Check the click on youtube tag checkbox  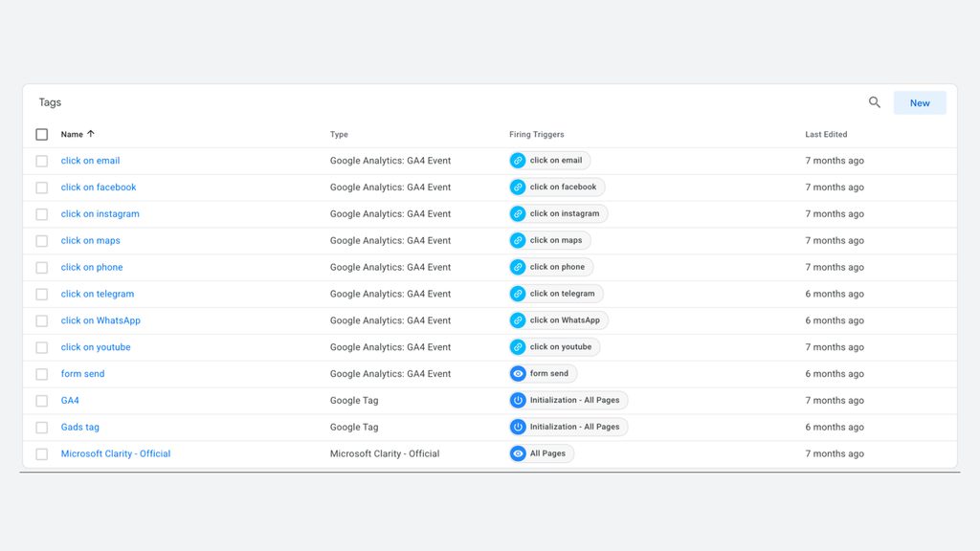click(42, 347)
